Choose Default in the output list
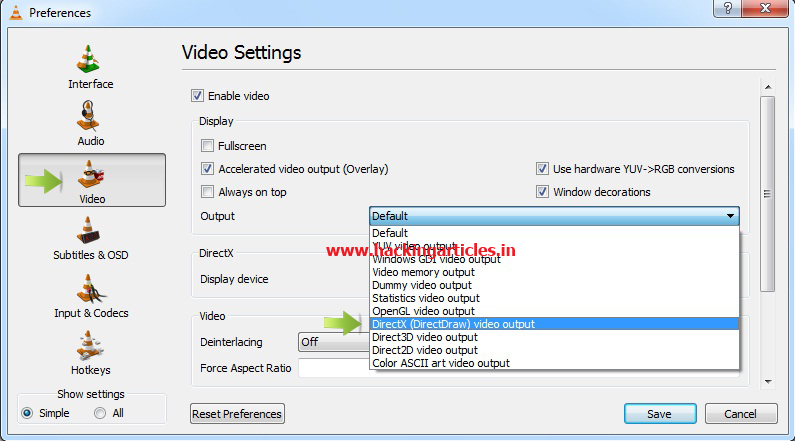Viewport: 795px width, 441px height. 554,233
